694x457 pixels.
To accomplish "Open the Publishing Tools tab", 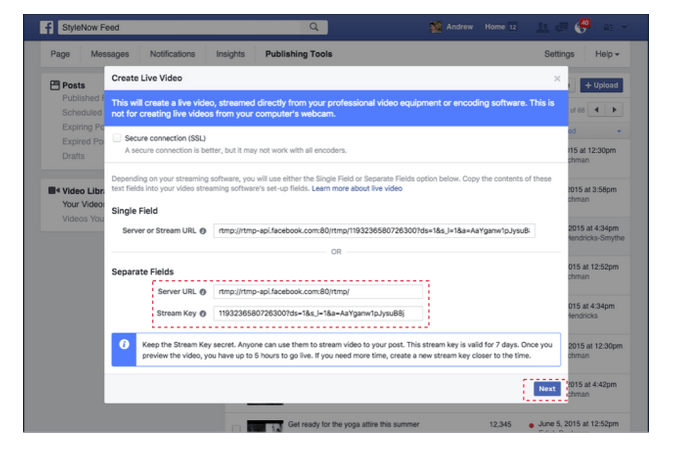I will click(x=299, y=54).
